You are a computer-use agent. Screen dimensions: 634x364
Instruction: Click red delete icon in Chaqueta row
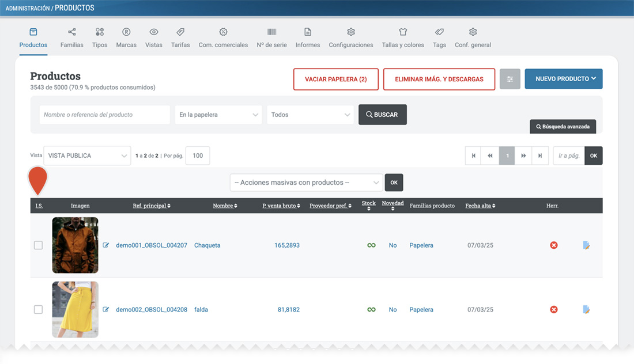click(554, 245)
